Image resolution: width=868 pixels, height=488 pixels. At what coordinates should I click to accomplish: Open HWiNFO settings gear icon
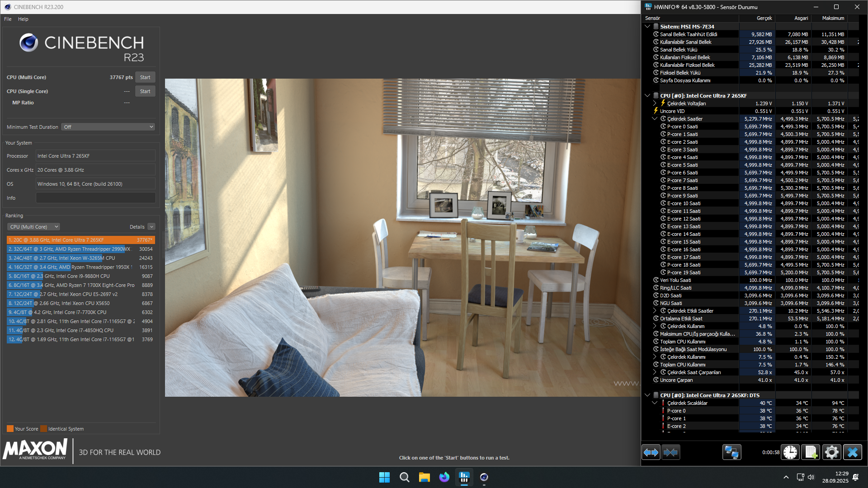pos(831,452)
